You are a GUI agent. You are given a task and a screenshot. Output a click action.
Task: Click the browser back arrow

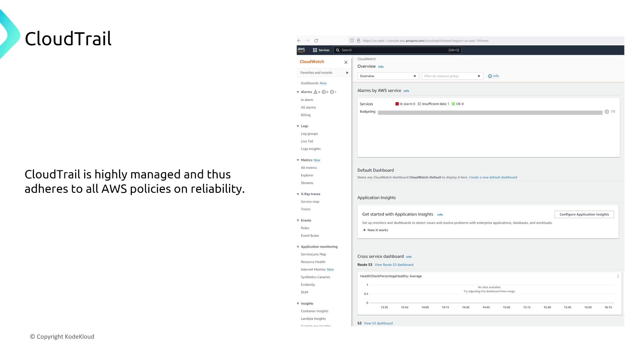(x=299, y=41)
